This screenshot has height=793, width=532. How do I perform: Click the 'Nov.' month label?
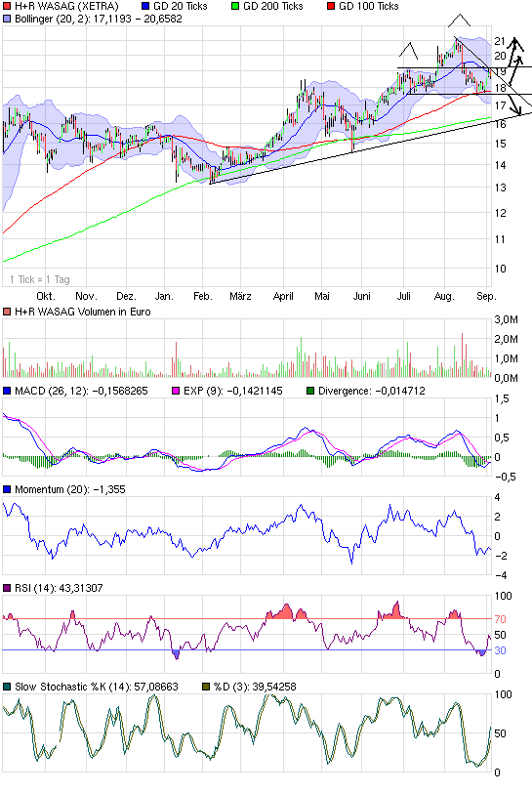tap(86, 296)
